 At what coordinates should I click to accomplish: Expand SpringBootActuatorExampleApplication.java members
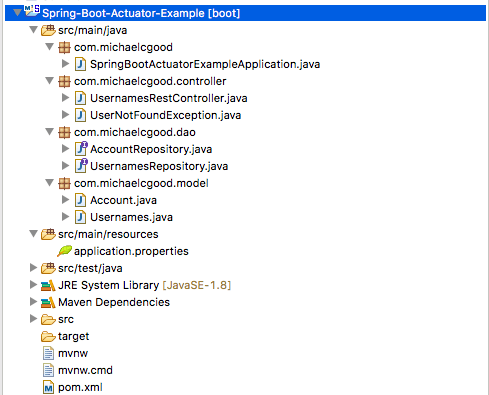click(x=66, y=64)
